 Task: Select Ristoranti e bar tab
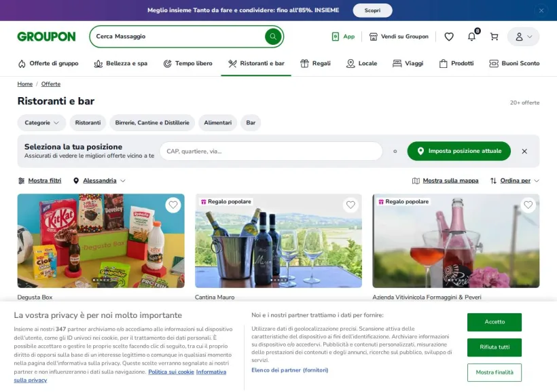click(256, 64)
